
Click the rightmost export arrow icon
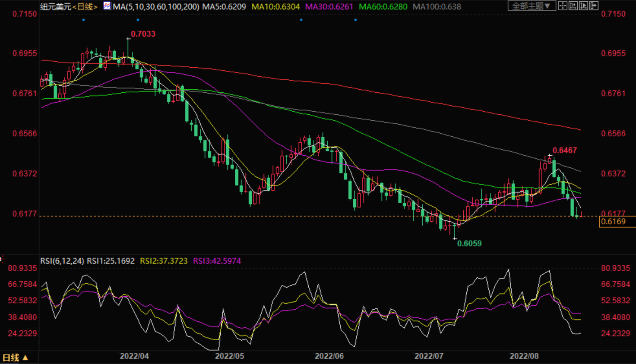coord(594,6)
